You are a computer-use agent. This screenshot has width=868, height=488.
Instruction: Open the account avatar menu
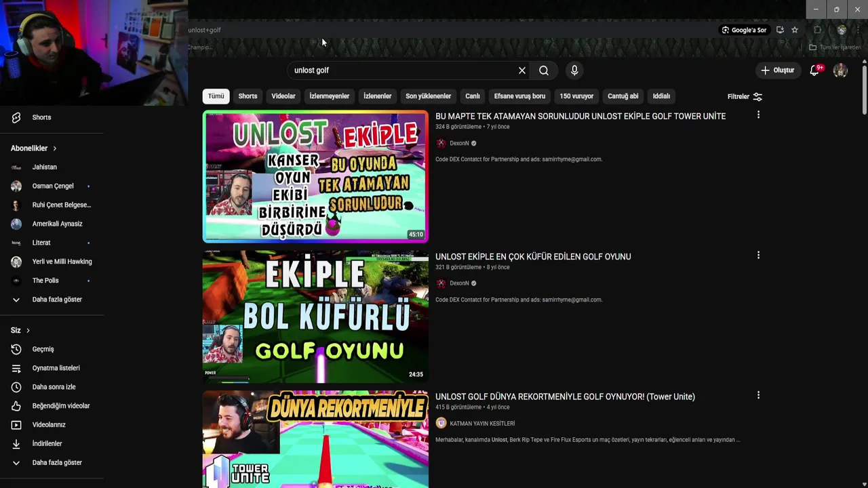(x=840, y=70)
